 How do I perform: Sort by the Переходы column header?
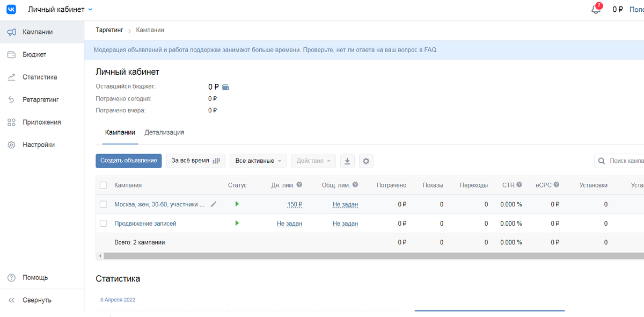tap(474, 185)
